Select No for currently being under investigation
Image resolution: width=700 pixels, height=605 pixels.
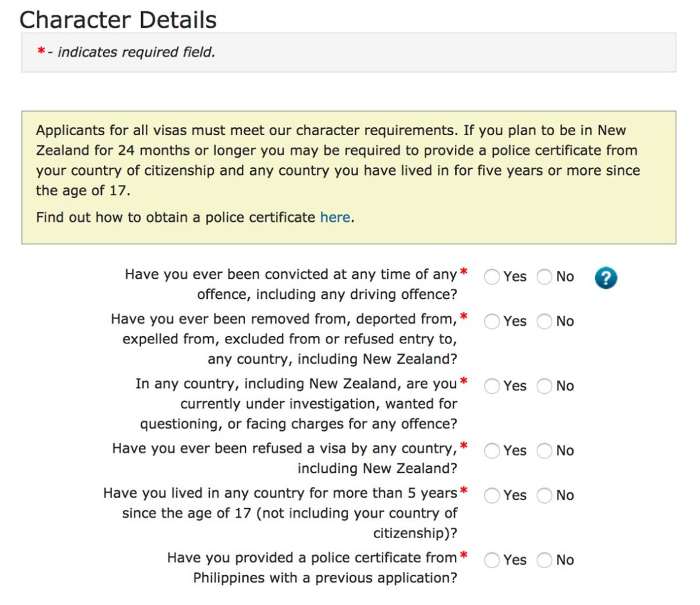[544, 386]
